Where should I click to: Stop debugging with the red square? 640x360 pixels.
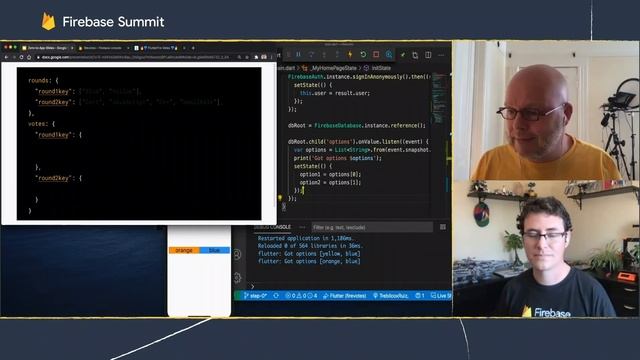click(x=376, y=54)
